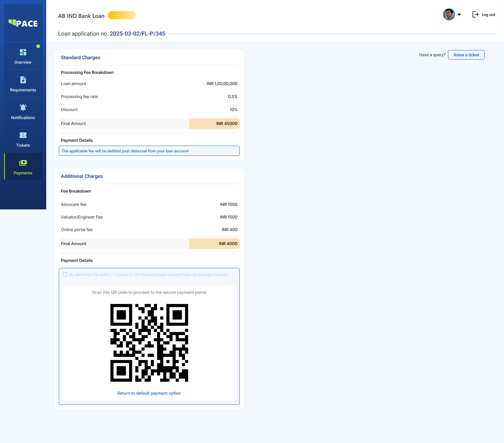This screenshot has width=504, height=443.
Task: Click the Log out text
Action: pyautogui.click(x=488, y=15)
